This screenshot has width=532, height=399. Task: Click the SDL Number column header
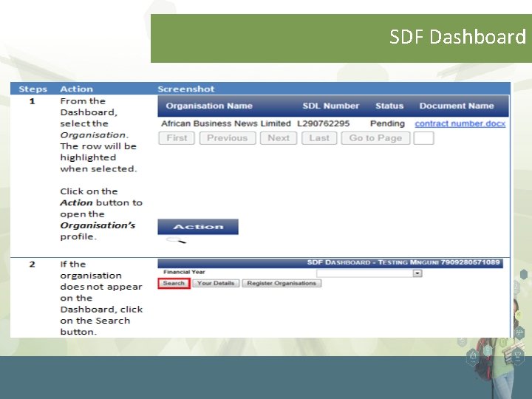tap(331, 106)
